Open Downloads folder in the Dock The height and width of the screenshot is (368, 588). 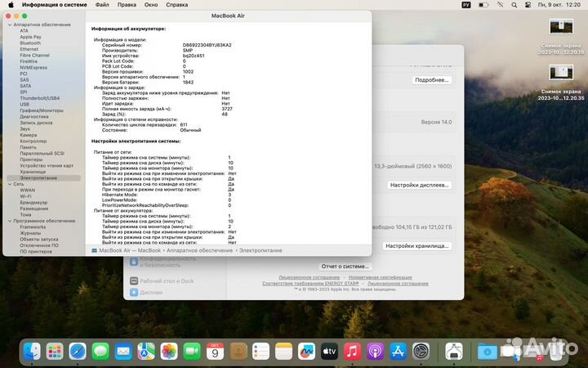[487, 352]
